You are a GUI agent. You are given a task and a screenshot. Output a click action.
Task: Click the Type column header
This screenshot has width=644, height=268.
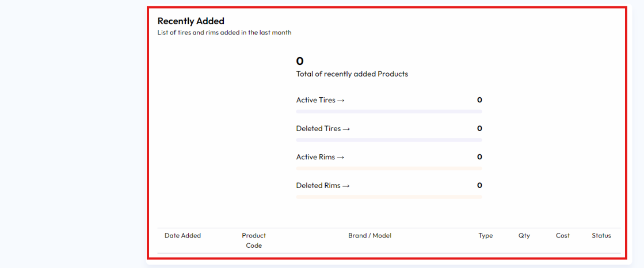tap(486, 236)
